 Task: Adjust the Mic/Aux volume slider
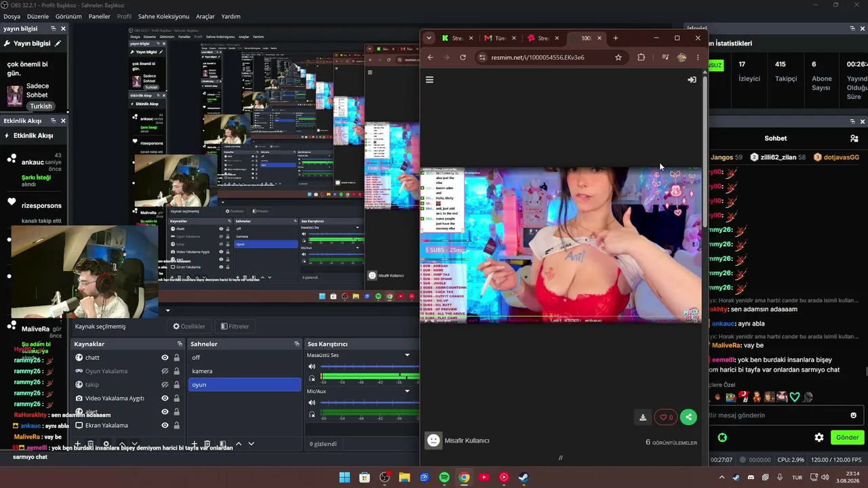tap(370, 403)
